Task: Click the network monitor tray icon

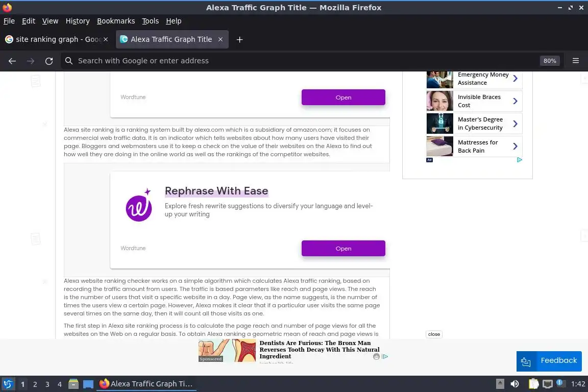Action: tap(548, 384)
